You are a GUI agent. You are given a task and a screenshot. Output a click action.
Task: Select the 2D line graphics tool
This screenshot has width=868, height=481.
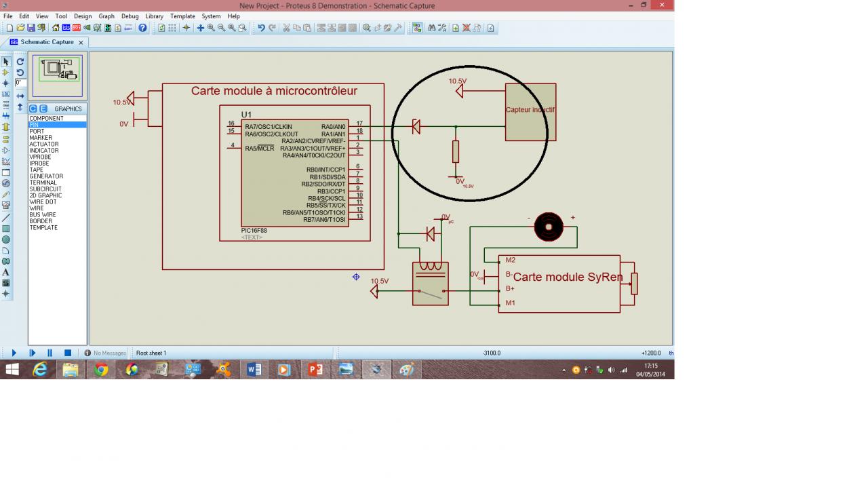tap(6, 218)
